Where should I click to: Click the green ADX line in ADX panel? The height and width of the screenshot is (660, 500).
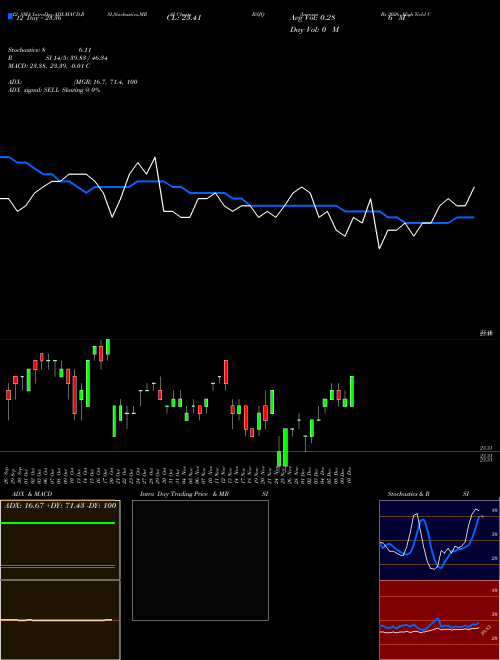58,523
